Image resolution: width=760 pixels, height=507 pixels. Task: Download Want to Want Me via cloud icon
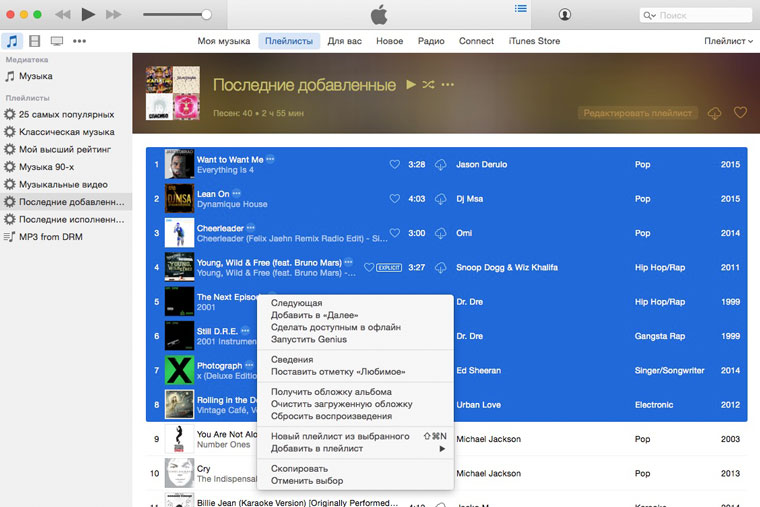click(440, 165)
